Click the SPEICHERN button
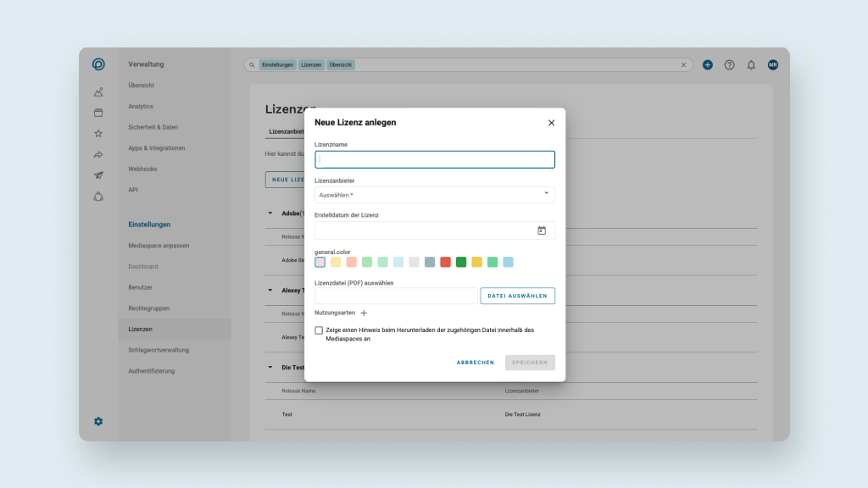 pos(530,363)
